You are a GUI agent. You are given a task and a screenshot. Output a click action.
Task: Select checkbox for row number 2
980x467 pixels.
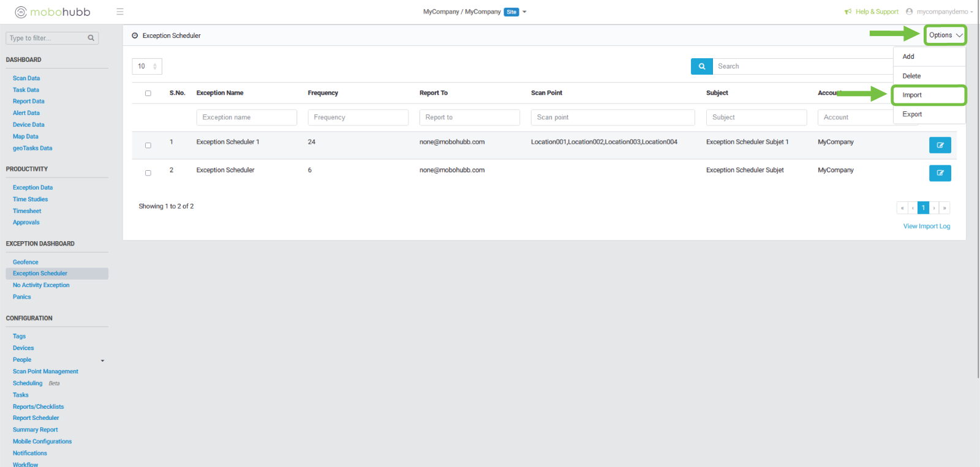[x=148, y=173]
